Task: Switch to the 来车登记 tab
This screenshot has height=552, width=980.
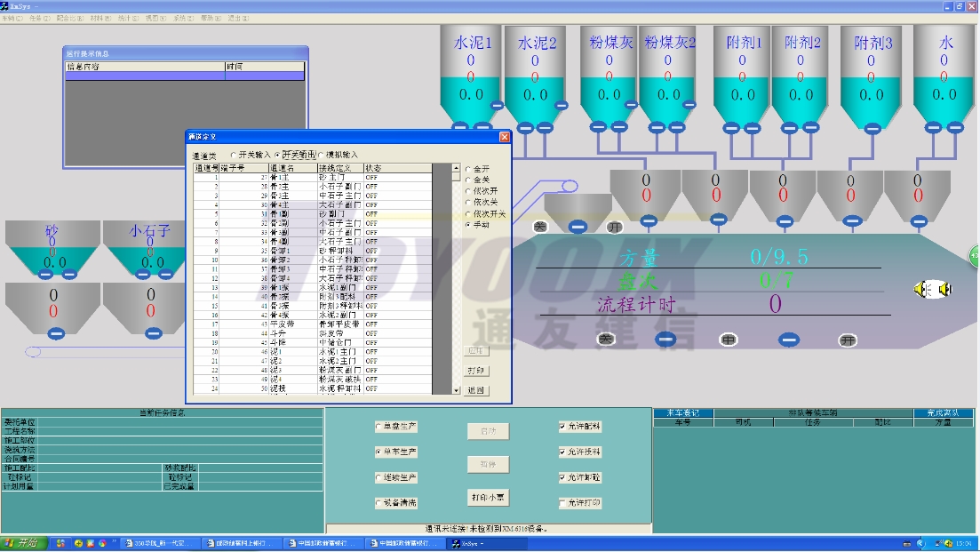Action: (x=683, y=412)
